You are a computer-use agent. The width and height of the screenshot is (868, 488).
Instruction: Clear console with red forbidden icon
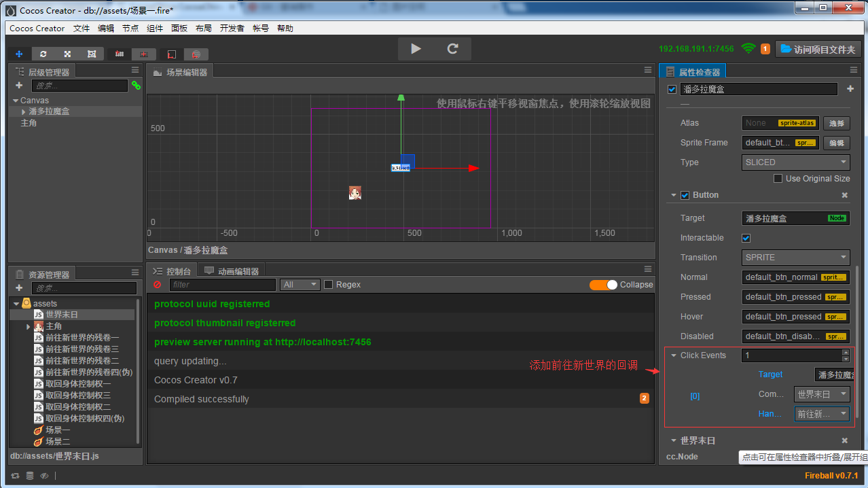[158, 285]
